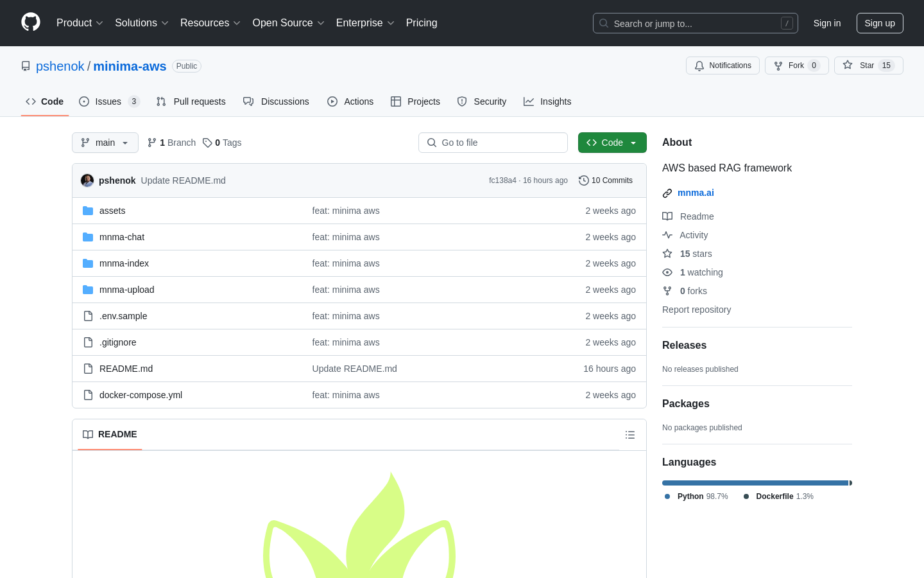The width and height of the screenshot is (924, 578).
Task: Click the .gitignore file icon
Action: click(x=88, y=342)
